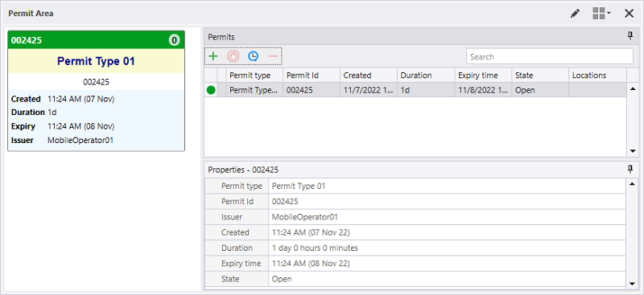Select the 1d duration cell in table

(x=426, y=90)
